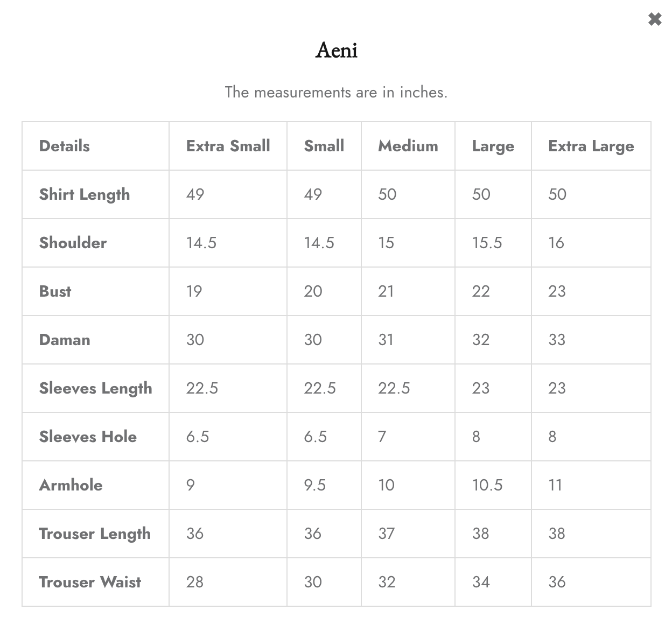Click the Shoulder row label
The image size is (672, 624).
tap(73, 243)
